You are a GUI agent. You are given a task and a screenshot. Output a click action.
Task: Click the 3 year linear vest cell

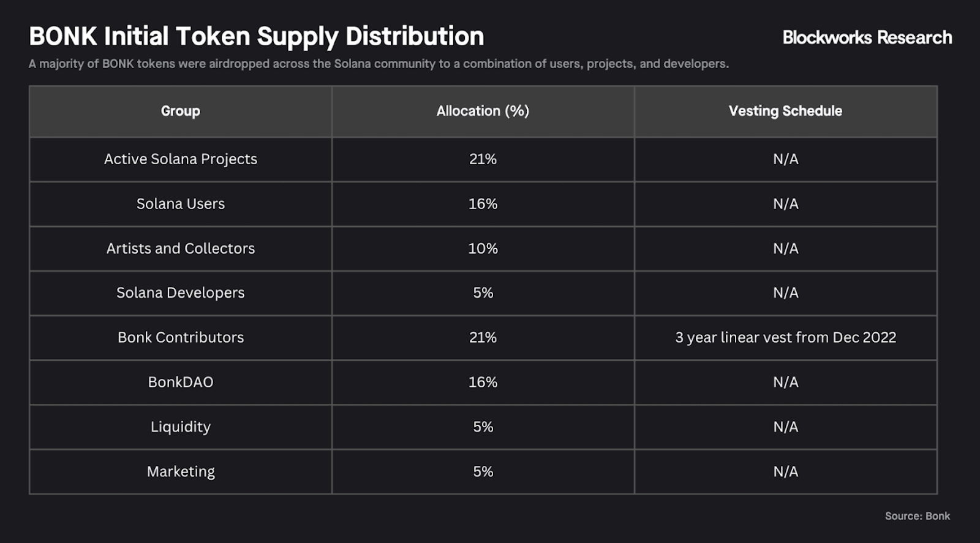click(785, 338)
